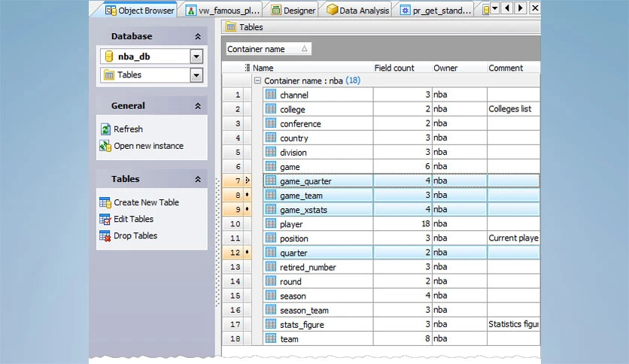Click the Create New Table icon

105,202
